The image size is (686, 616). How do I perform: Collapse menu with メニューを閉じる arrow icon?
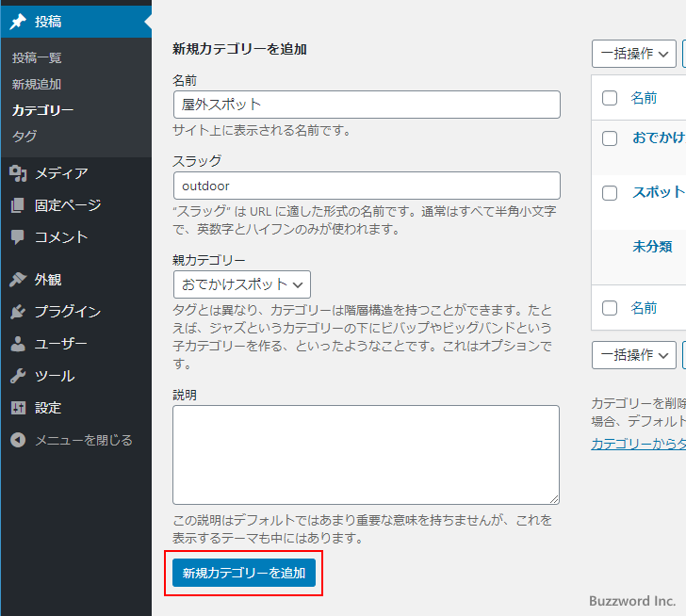coord(18,440)
